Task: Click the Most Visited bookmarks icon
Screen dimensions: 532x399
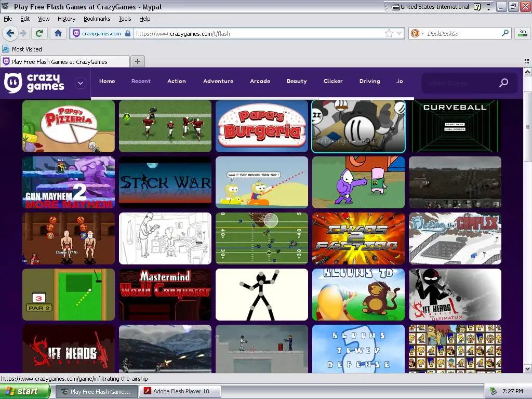Action: pos(5,49)
